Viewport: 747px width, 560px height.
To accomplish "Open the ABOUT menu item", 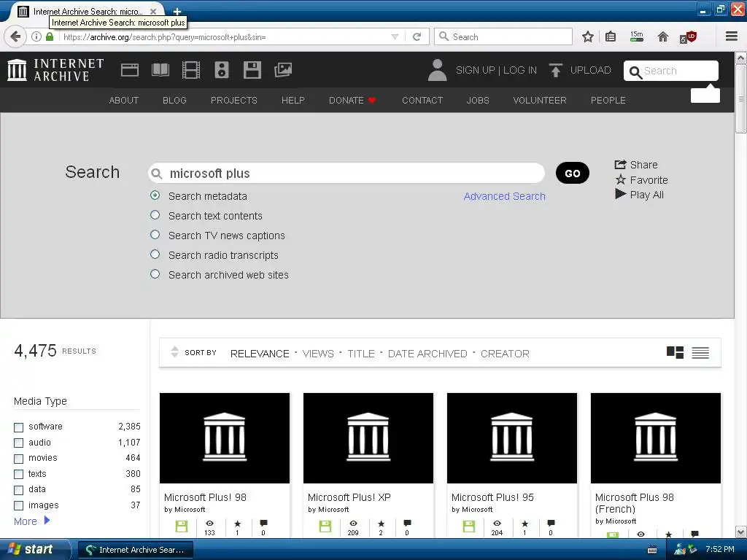I will point(124,101).
